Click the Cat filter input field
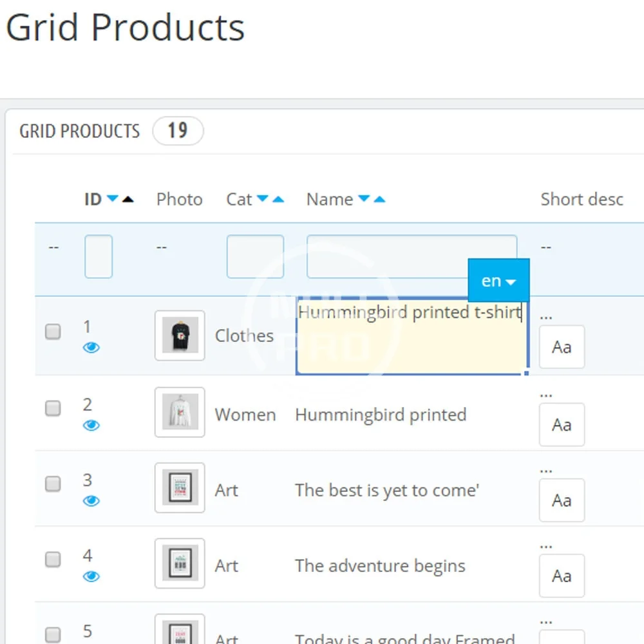This screenshot has height=644, width=644. click(255, 256)
